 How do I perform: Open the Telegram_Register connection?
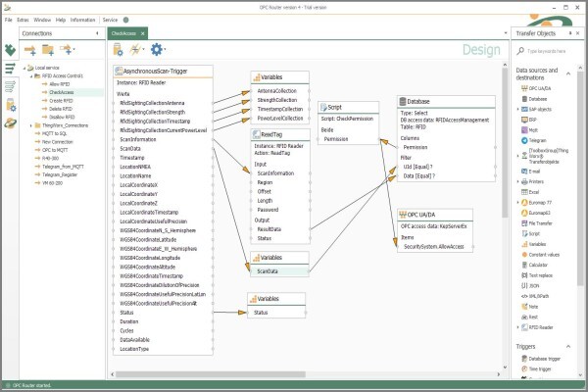(x=60, y=174)
